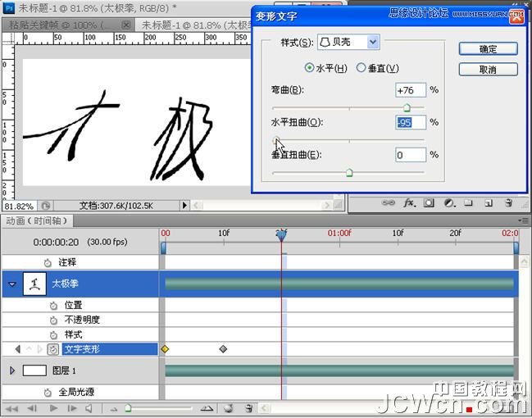This screenshot has height=418, width=532.
Task: Delete keyframes with timeline trash icon
Action: pos(249,408)
